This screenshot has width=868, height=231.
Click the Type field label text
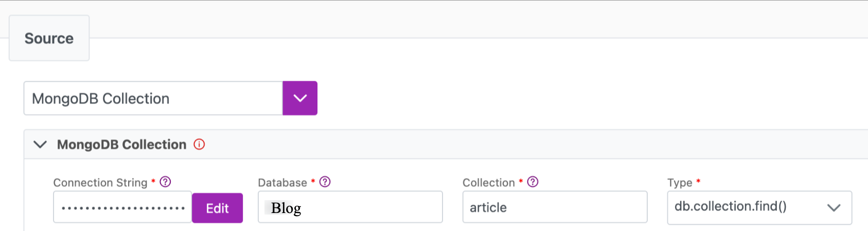[680, 183]
